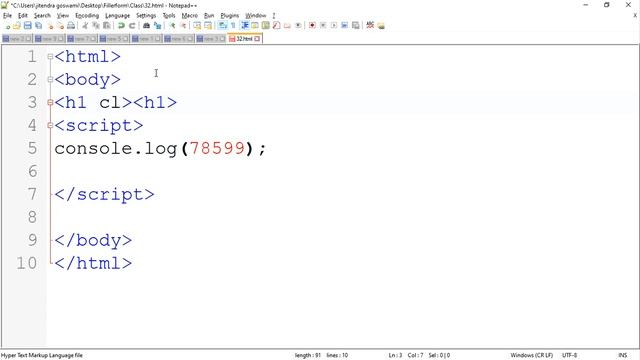Click the Ln : 3 status text
Viewport: 640px width, 360px height.
pyautogui.click(x=395, y=355)
